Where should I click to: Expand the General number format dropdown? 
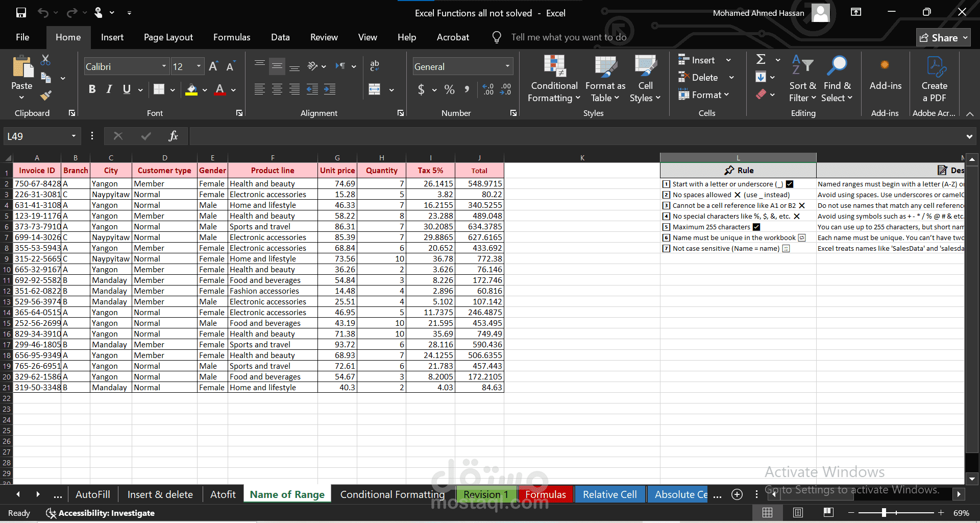(507, 66)
